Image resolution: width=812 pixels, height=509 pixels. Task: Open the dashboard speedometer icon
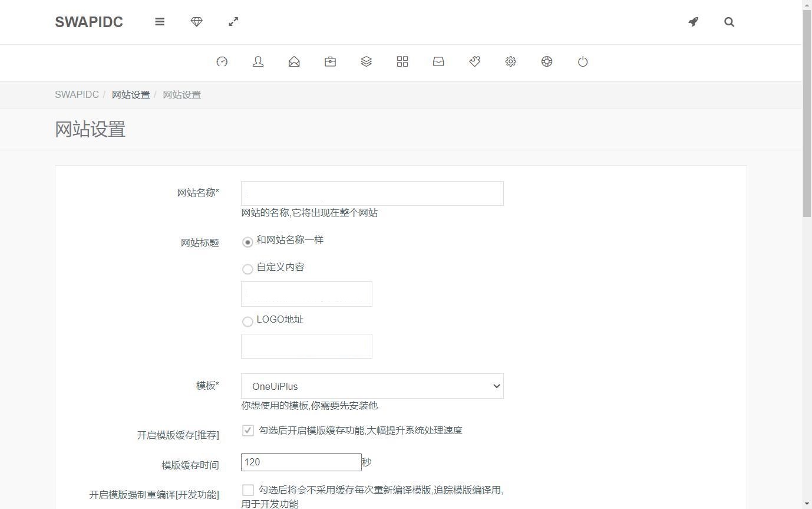(x=222, y=62)
